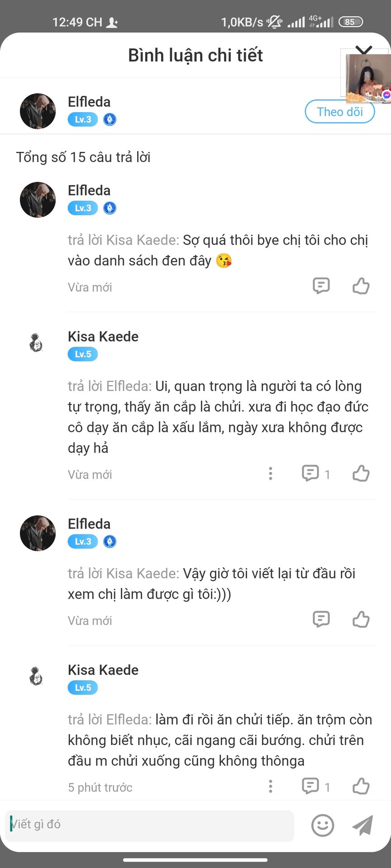Like Elfleda's top reply about danh sách đen
Viewport: 391px width, 868px height.
tap(361, 286)
